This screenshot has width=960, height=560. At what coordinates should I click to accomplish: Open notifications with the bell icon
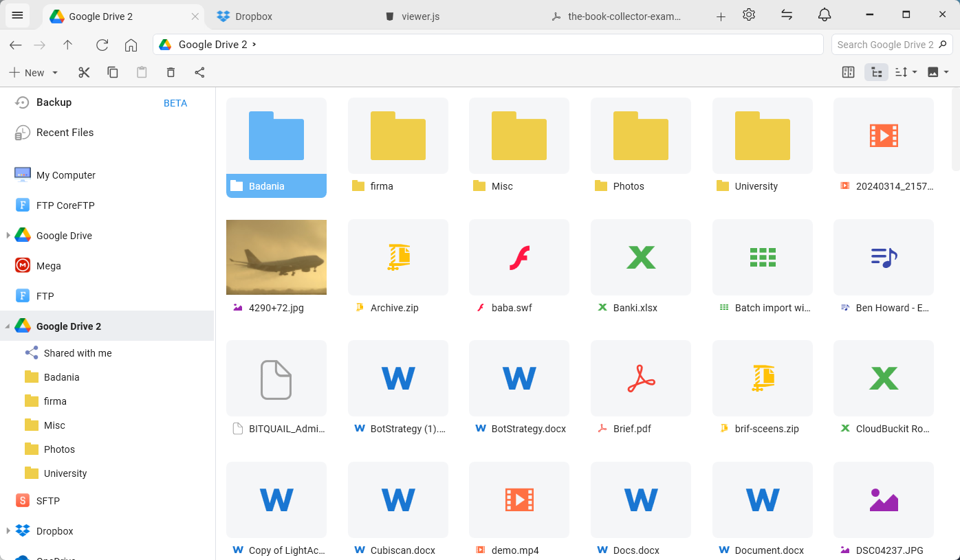point(825,14)
